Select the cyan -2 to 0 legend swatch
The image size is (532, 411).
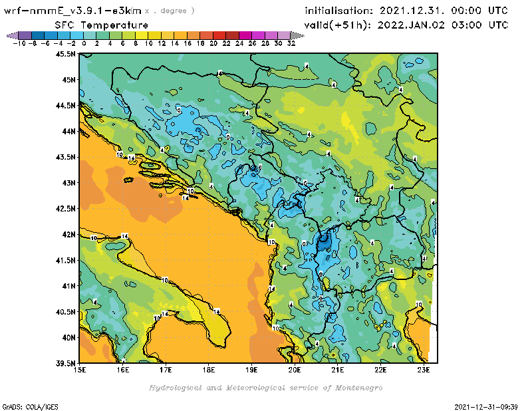point(76,35)
